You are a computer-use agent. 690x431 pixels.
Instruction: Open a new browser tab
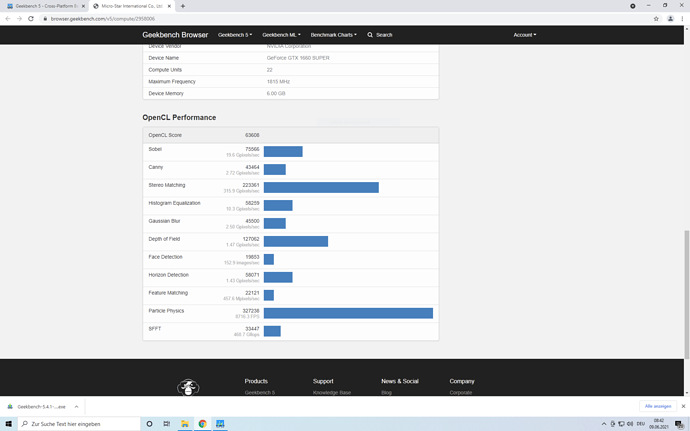(x=183, y=6)
